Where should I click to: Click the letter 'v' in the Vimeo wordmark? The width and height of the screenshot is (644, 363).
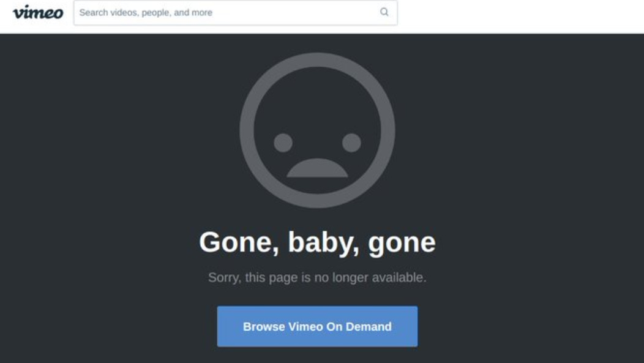click(x=18, y=14)
